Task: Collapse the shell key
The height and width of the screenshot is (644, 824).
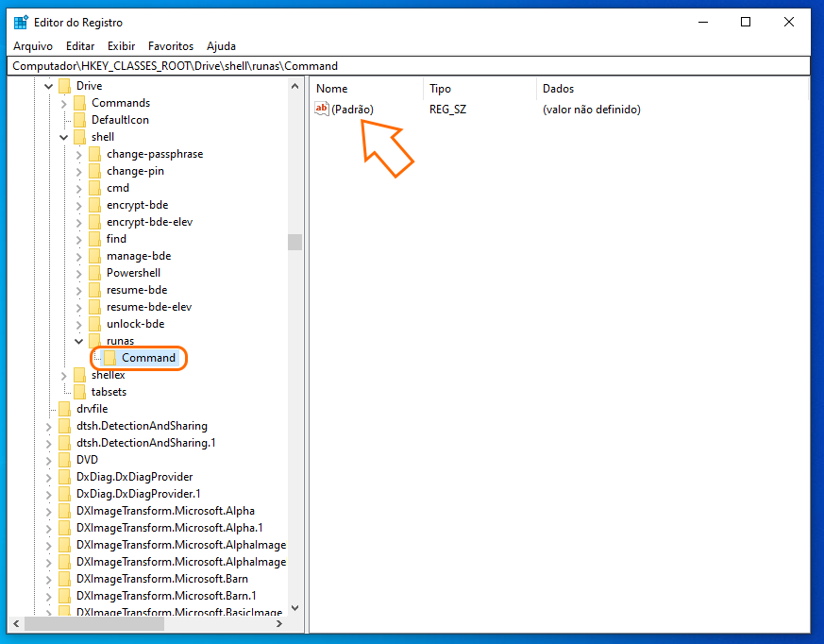Action: point(63,137)
